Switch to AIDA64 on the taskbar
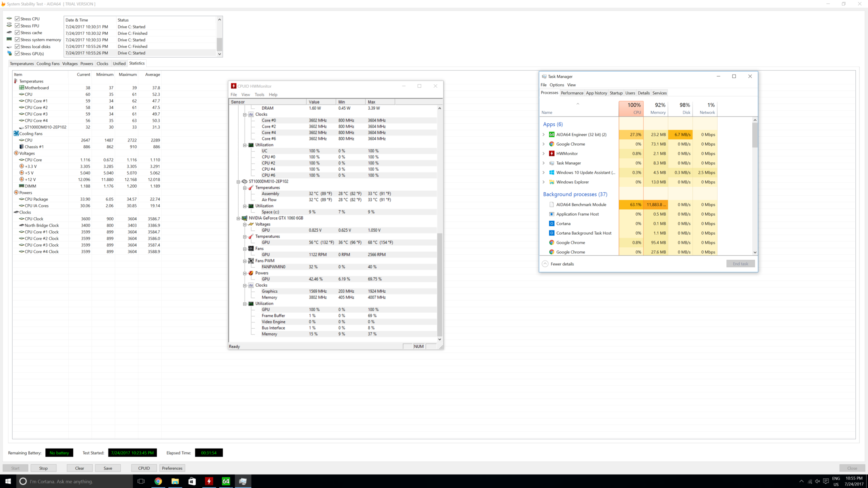Viewport: 868px width, 488px height. 226,481
